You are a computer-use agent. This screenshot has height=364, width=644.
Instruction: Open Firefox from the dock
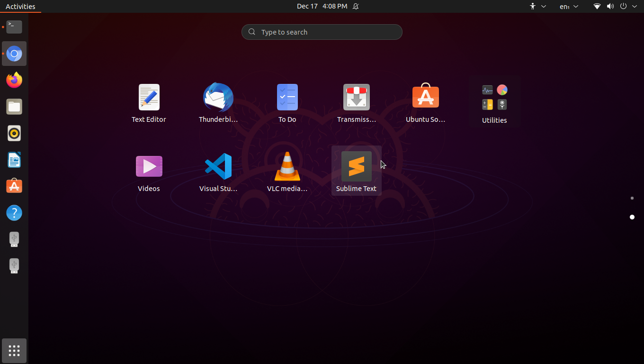(14, 80)
